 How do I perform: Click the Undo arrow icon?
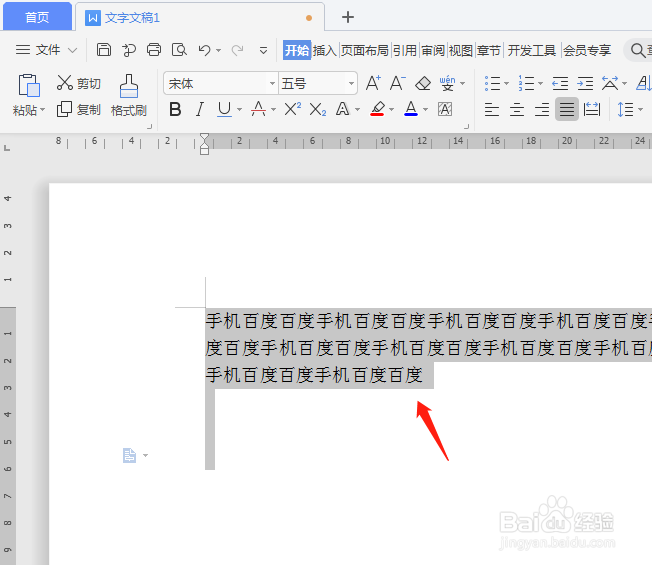(x=204, y=50)
